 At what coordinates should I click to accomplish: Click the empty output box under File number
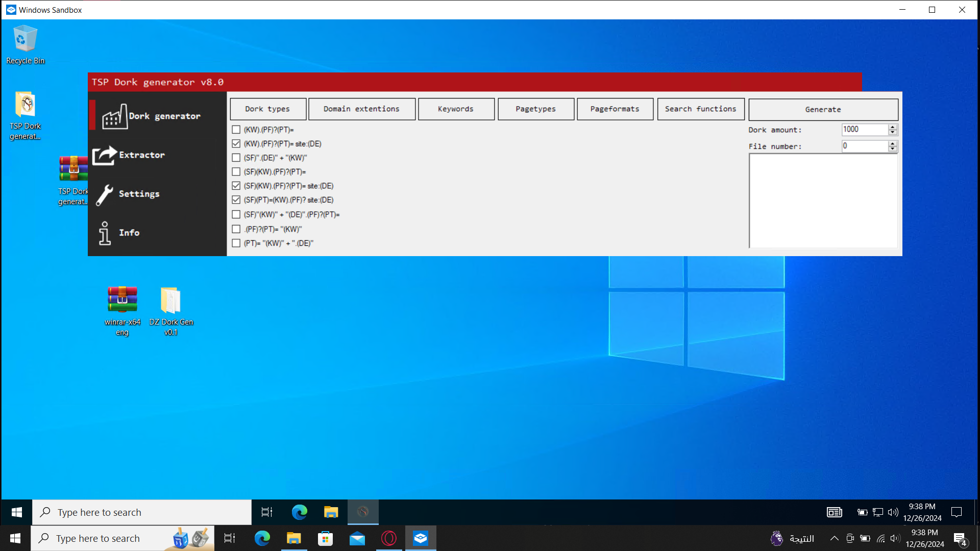823,201
